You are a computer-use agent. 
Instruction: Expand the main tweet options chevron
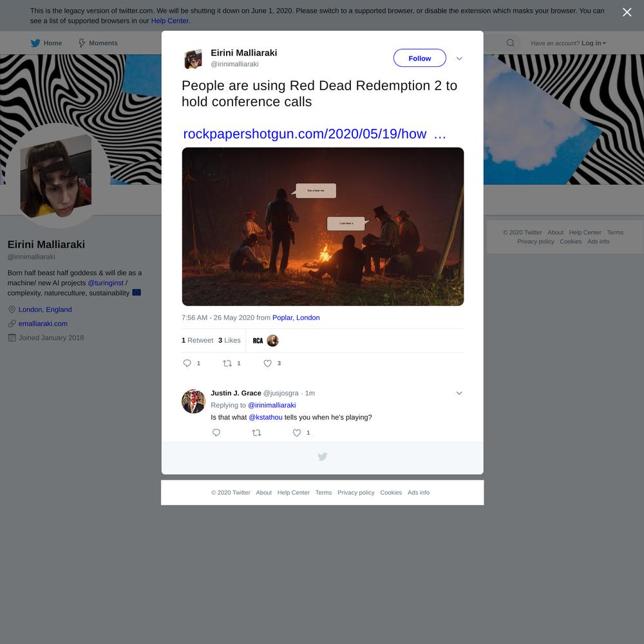459,59
